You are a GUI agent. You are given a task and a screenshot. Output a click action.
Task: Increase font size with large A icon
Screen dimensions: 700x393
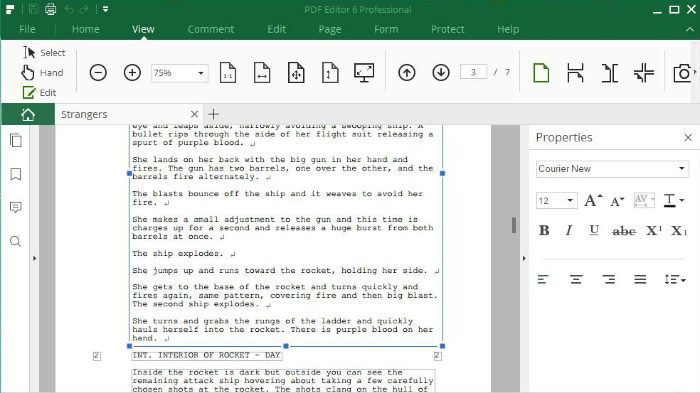[x=592, y=201]
